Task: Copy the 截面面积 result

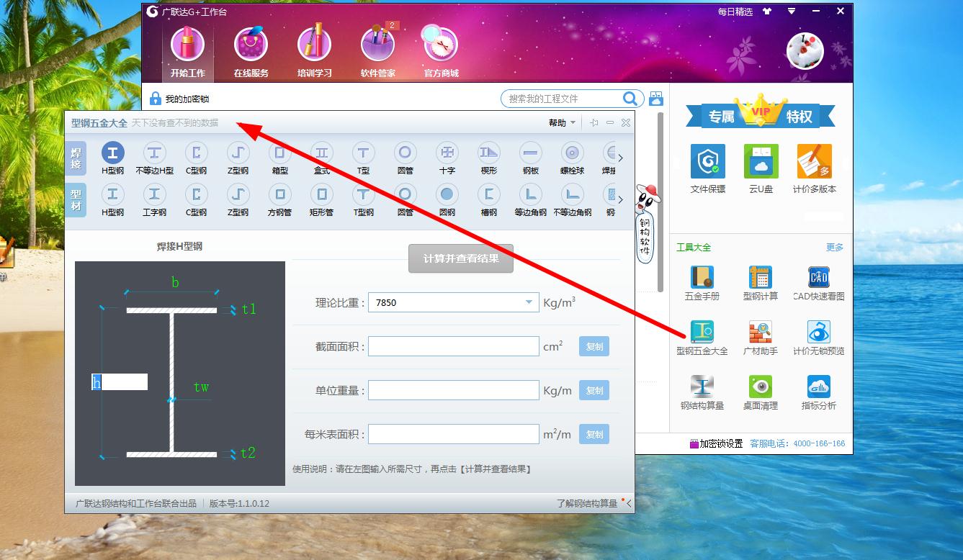Action: 594,346
